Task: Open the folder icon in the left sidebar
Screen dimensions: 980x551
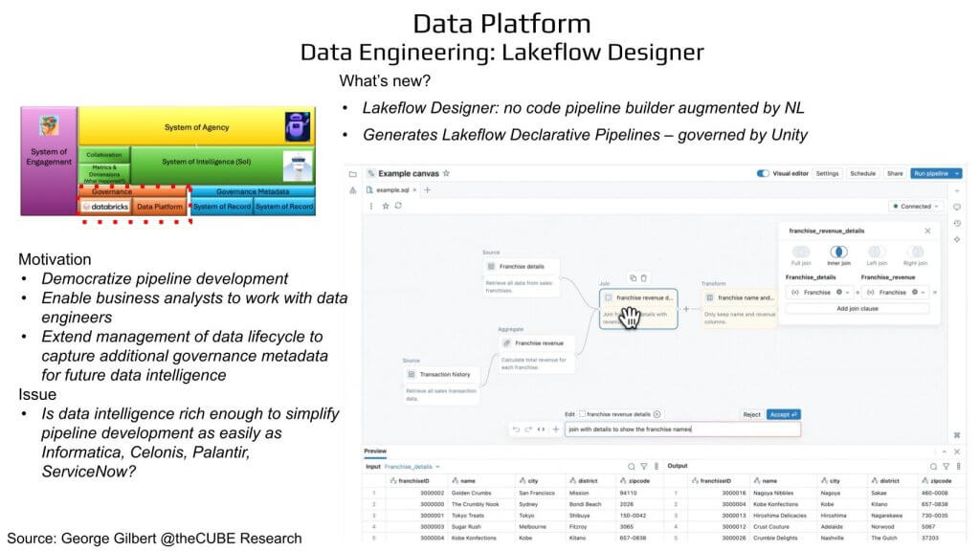Action: point(352,174)
